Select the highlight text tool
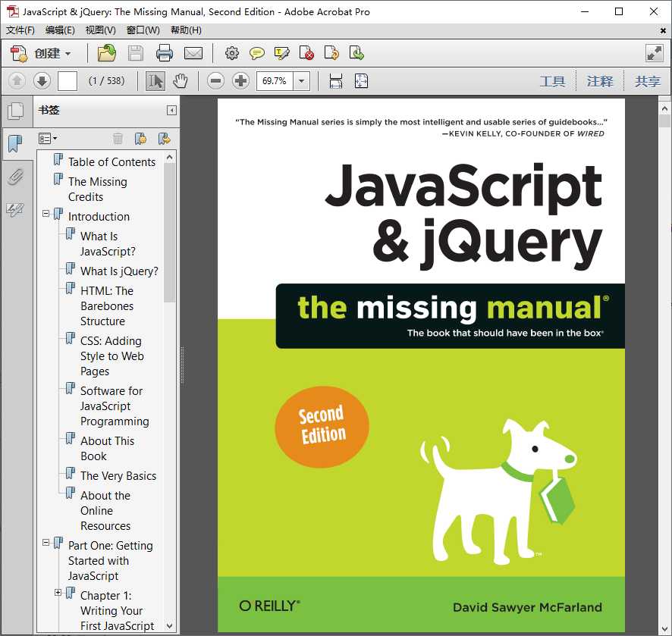This screenshot has height=636, width=672. click(x=281, y=54)
